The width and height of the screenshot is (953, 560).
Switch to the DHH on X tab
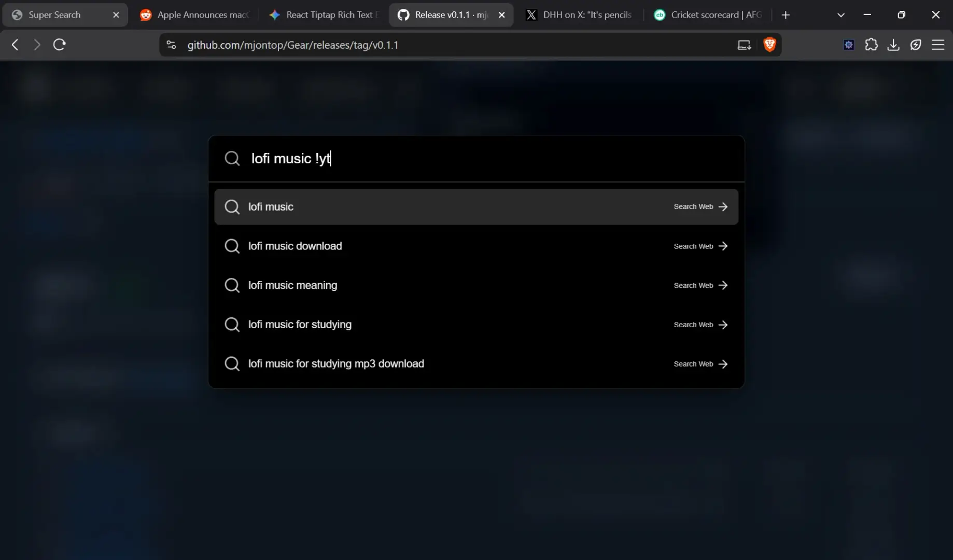coord(580,15)
